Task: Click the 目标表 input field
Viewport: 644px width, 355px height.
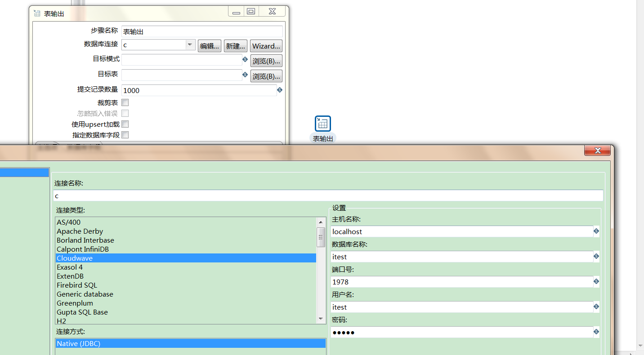Action: pyautogui.click(x=182, y=75)
